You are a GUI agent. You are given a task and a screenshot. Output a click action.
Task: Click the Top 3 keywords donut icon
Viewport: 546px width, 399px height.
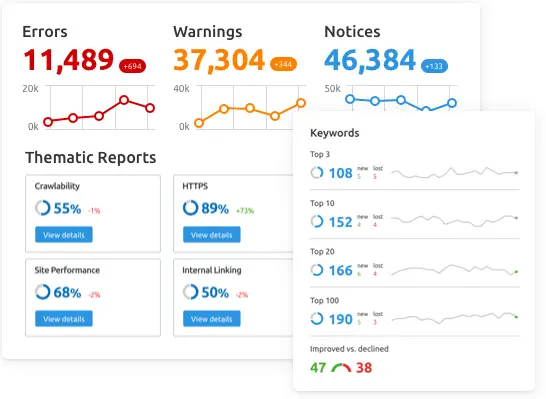[x=317, y=172]
